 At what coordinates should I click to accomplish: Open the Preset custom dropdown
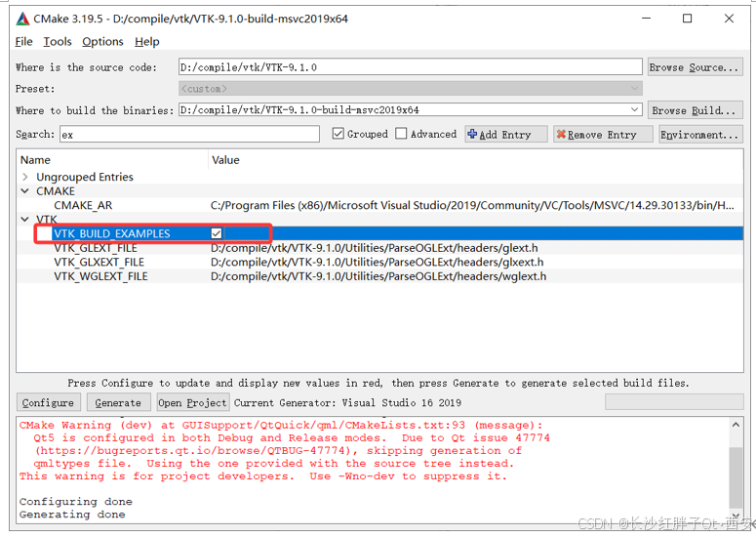tap(411, 88)
